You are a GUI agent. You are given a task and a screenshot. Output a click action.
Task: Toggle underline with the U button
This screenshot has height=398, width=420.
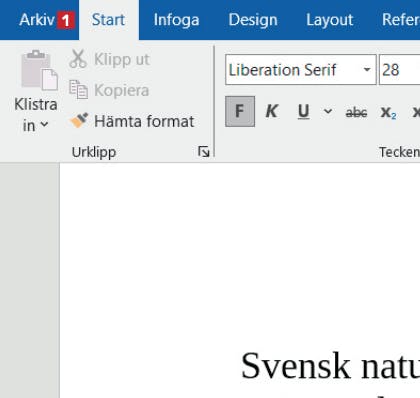click(x=303, y=111)
